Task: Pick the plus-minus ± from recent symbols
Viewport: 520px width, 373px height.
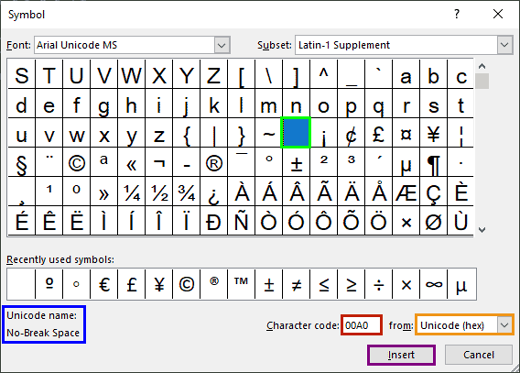Action: click(269, 284)
